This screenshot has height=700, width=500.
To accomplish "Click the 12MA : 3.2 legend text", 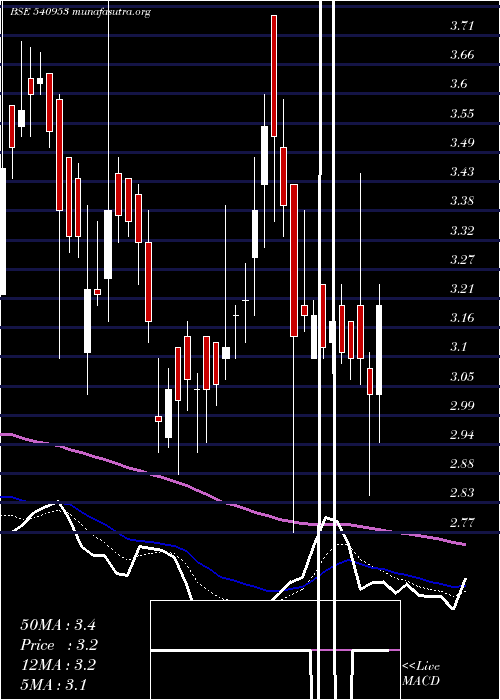I will 58,665.
